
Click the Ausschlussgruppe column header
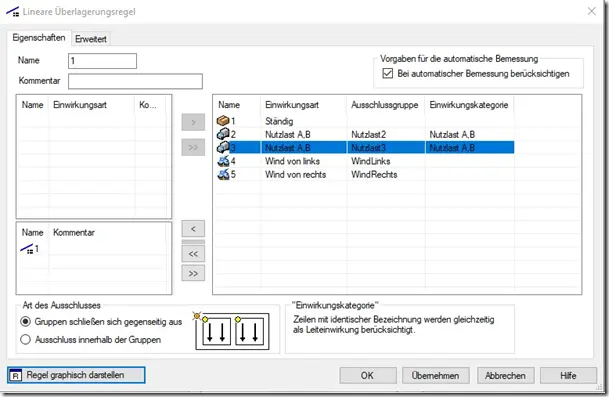click(x=386, y=105)
